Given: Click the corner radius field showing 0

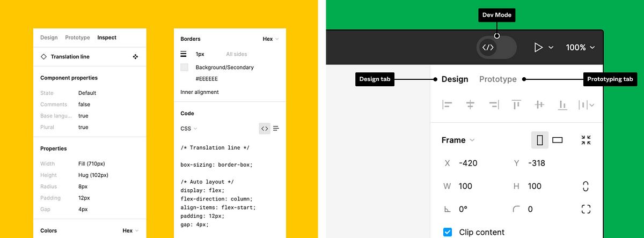Looking at the screenshot, I should (530, 209).
